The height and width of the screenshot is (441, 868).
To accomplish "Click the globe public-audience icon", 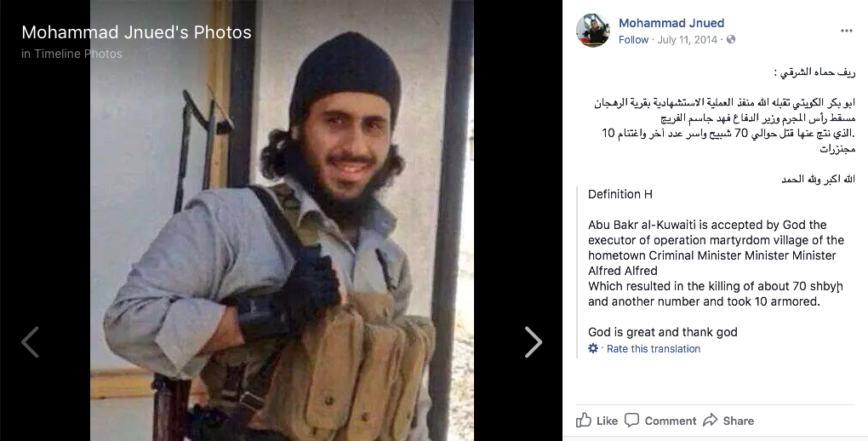I will pos(731,39).
